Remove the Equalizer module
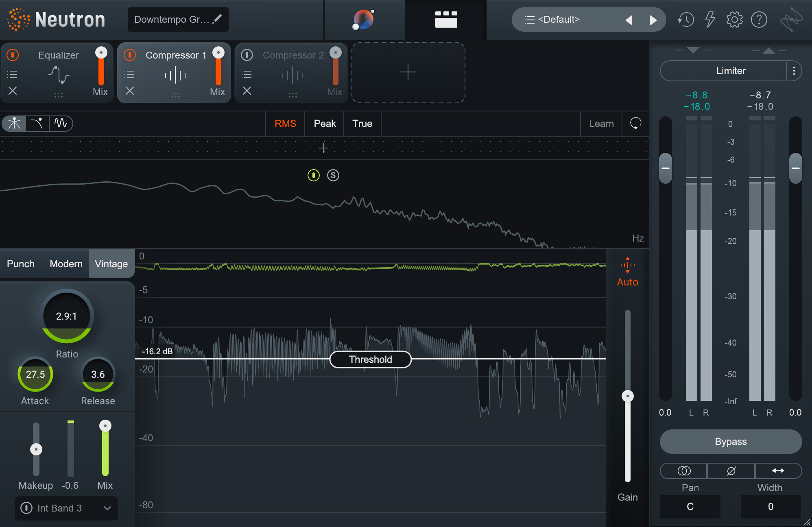The image size is (812, 527). 13,91
